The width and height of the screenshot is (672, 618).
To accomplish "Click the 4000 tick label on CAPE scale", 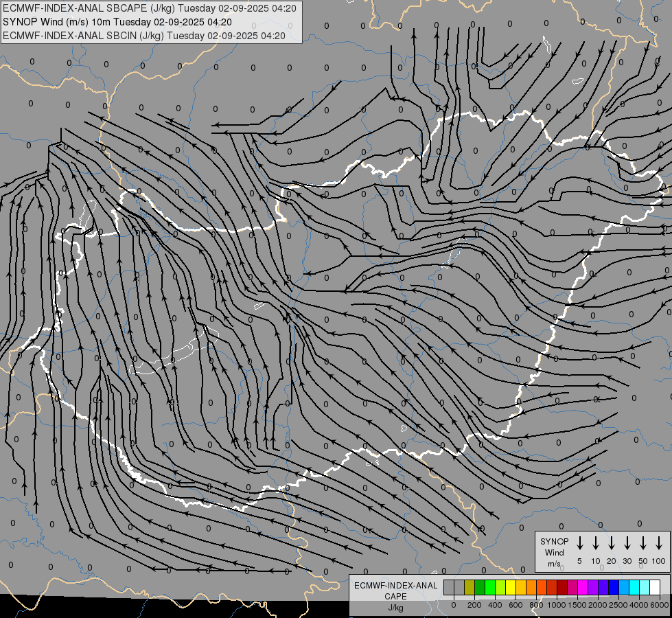I will [638, 605].
